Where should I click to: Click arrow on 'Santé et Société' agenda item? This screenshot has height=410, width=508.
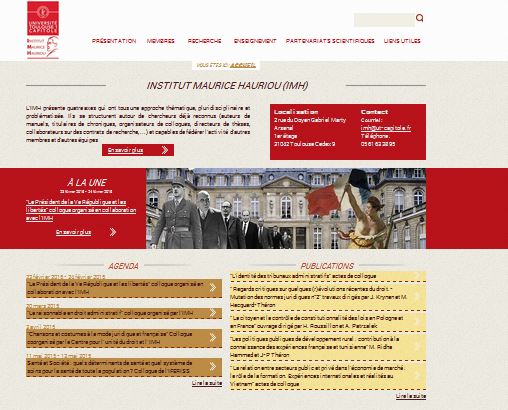pyautogui.click(x=213, y=367)
